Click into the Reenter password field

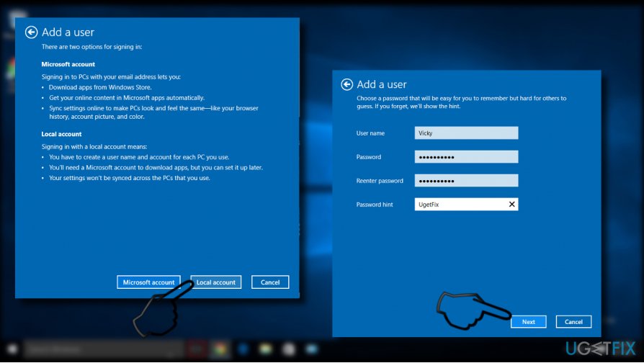pyautogui.click(x=466, y=181)
